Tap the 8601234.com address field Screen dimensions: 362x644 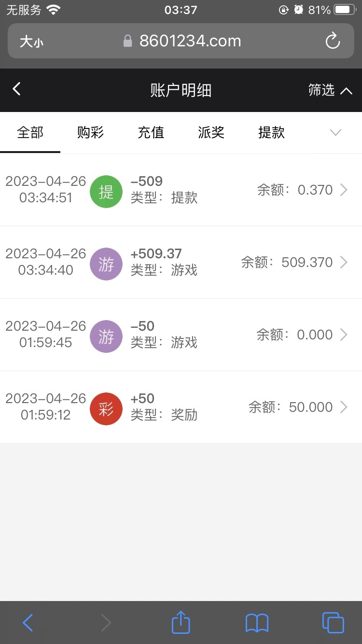(190, 42)
